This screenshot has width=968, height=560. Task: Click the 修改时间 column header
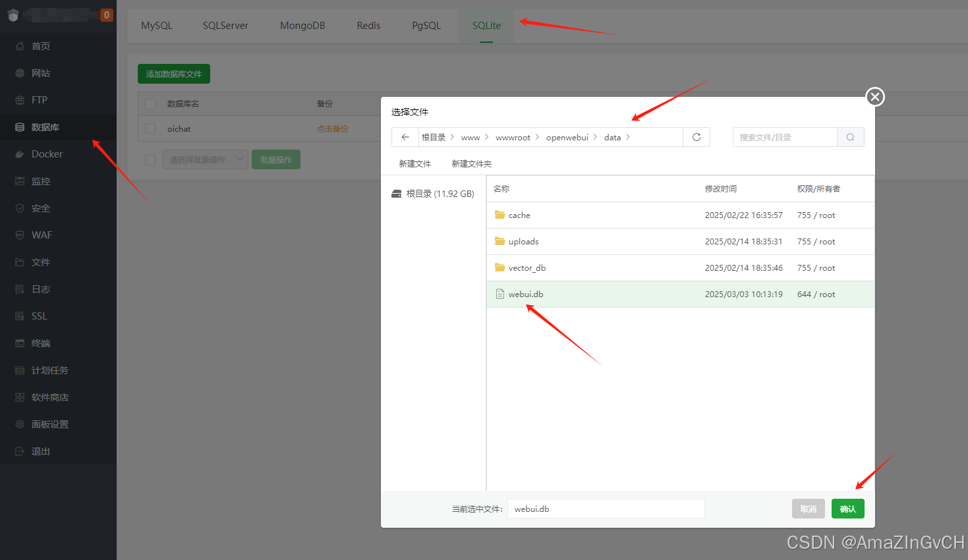(721, 188)
